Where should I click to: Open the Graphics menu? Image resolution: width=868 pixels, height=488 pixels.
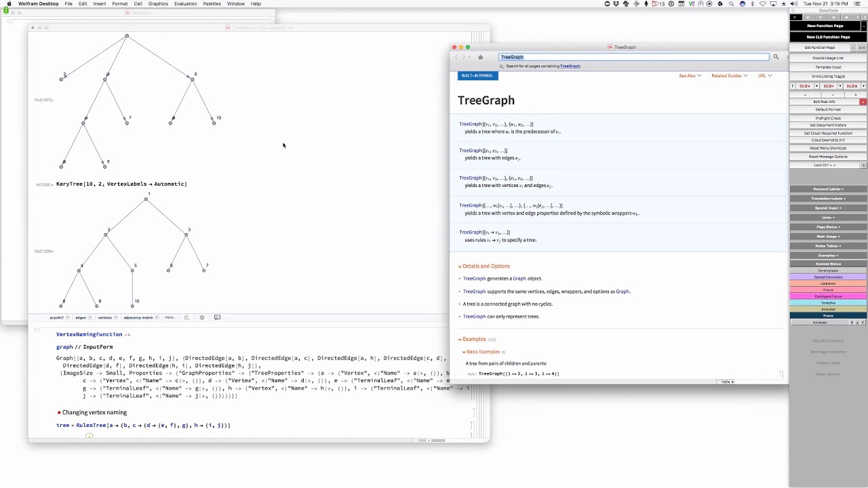click(x=158, y=4)
